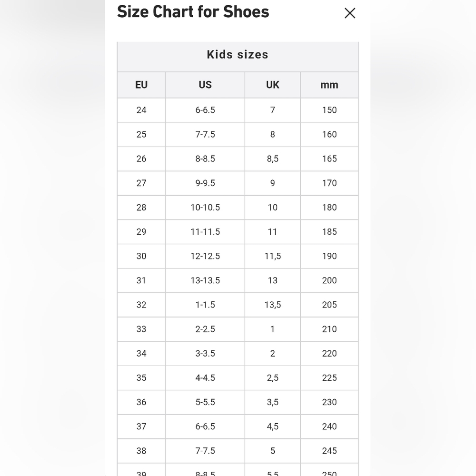This screenshot has width=476, height=476.
Task: Click EU size 29 cell
Action: click(141, 232)
